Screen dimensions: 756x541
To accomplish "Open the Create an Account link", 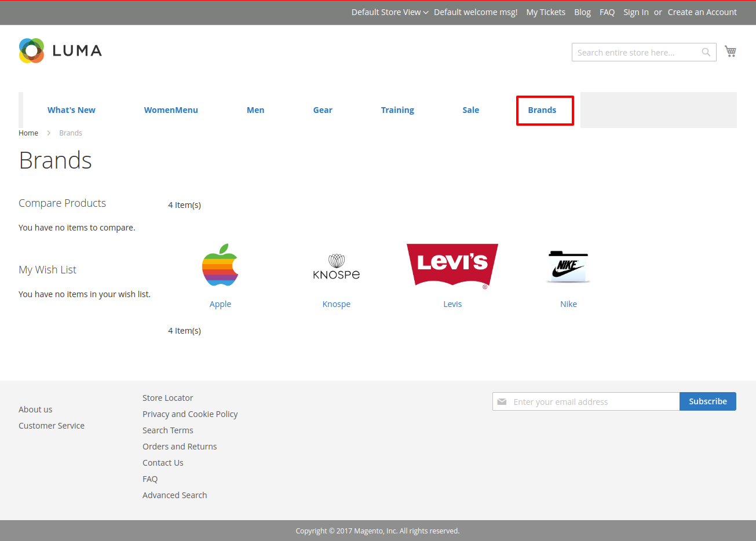I will 702,12.
